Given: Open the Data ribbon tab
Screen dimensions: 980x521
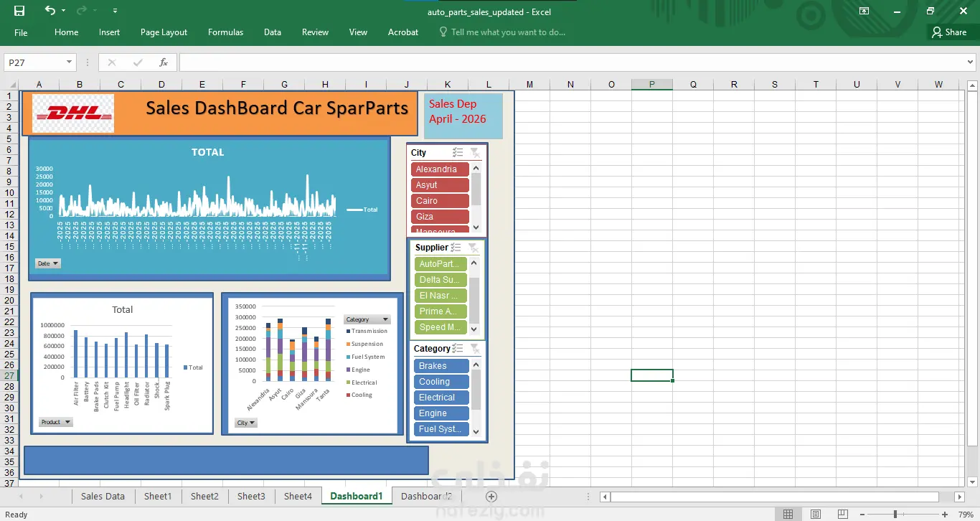Looking at the screenshot, I should [x=273, y=32].
